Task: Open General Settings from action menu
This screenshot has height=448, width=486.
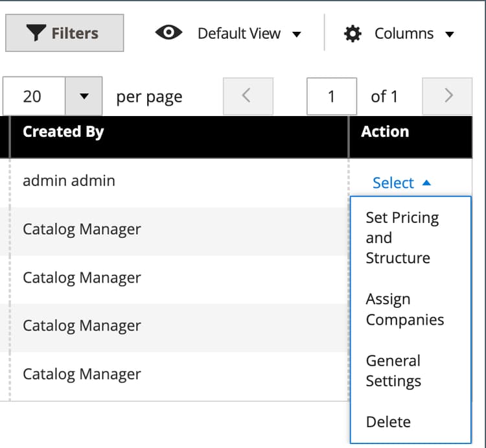Action: point(393,370)
